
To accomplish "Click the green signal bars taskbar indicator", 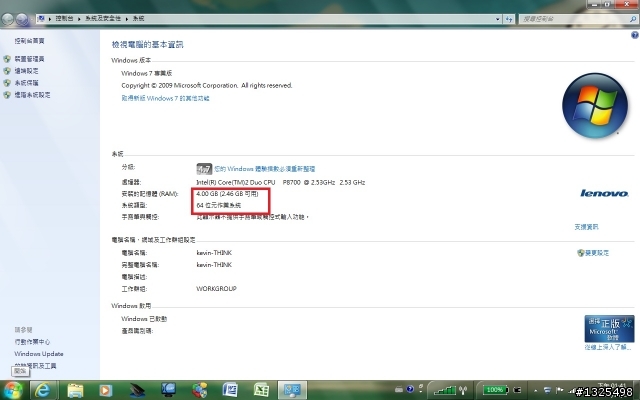I will click(445, 390).
